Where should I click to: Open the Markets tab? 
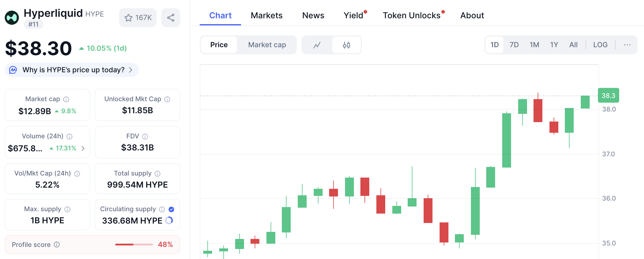coord(266,15)
